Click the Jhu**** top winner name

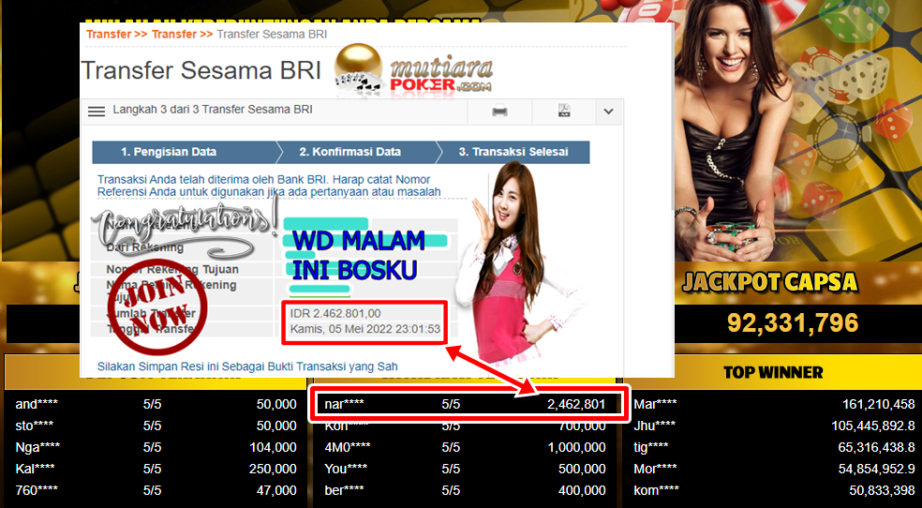(654, 425)
